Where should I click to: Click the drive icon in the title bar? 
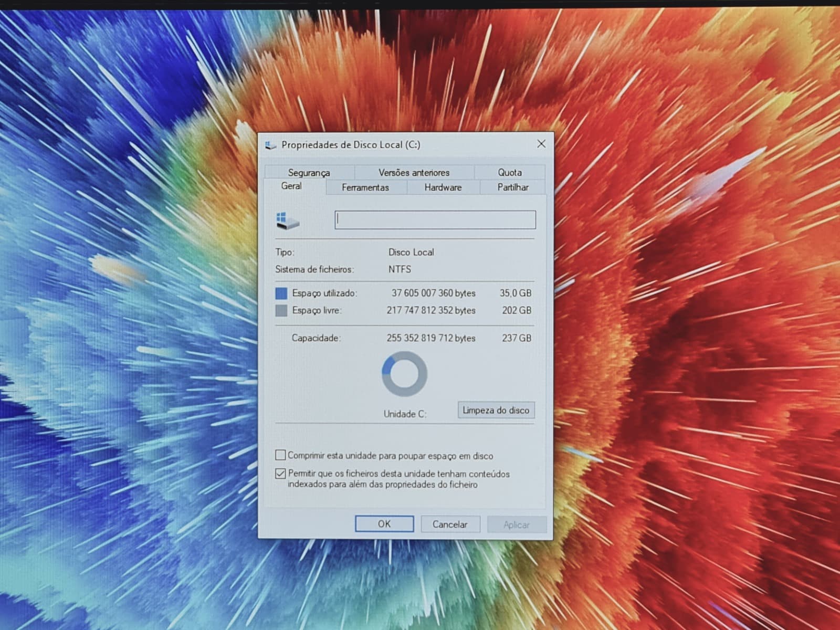[x=271, y=145]
